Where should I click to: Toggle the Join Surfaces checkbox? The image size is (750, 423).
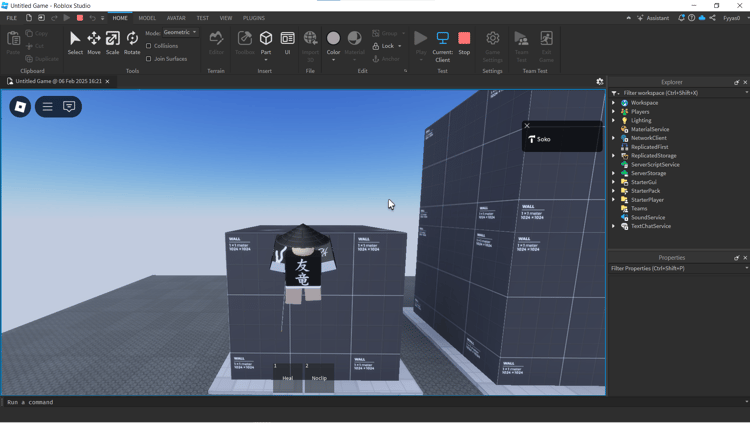tap(149, 59)
